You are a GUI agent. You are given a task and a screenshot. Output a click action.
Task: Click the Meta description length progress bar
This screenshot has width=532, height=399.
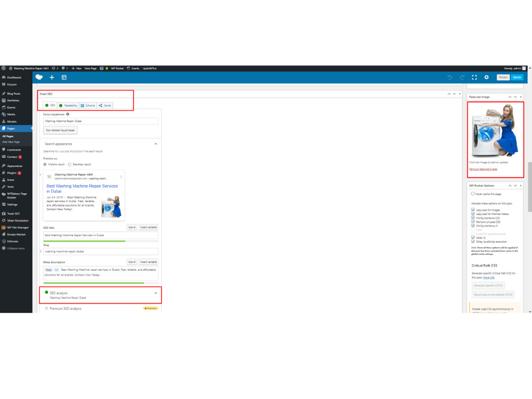pyautogui.click(x=101, y=283)
